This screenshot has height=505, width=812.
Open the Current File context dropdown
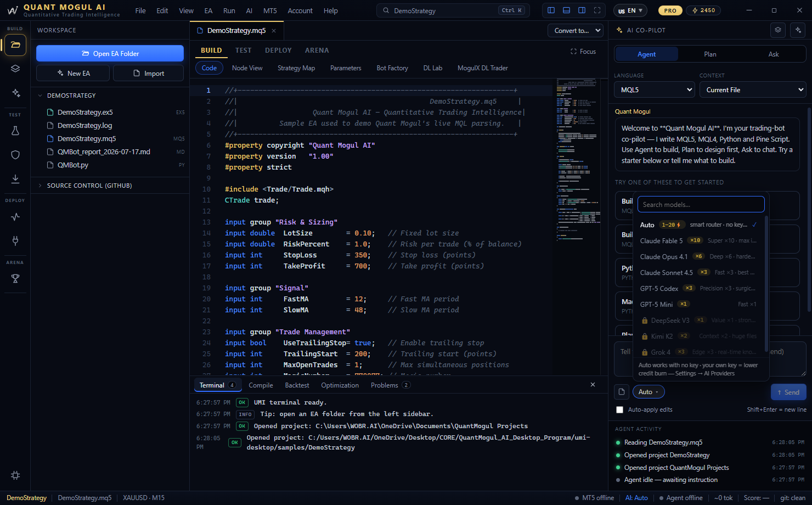[753, 90]
